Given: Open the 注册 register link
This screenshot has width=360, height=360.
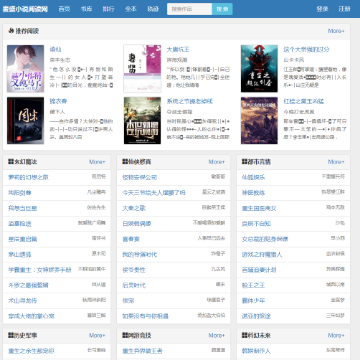Looking at the screenshot, I should 345,9.
